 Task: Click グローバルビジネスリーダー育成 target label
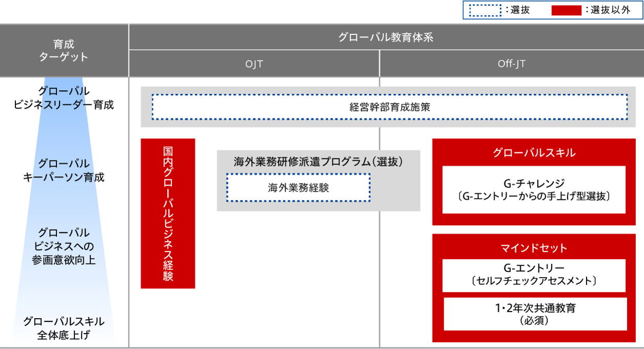(x=64, y=98)
